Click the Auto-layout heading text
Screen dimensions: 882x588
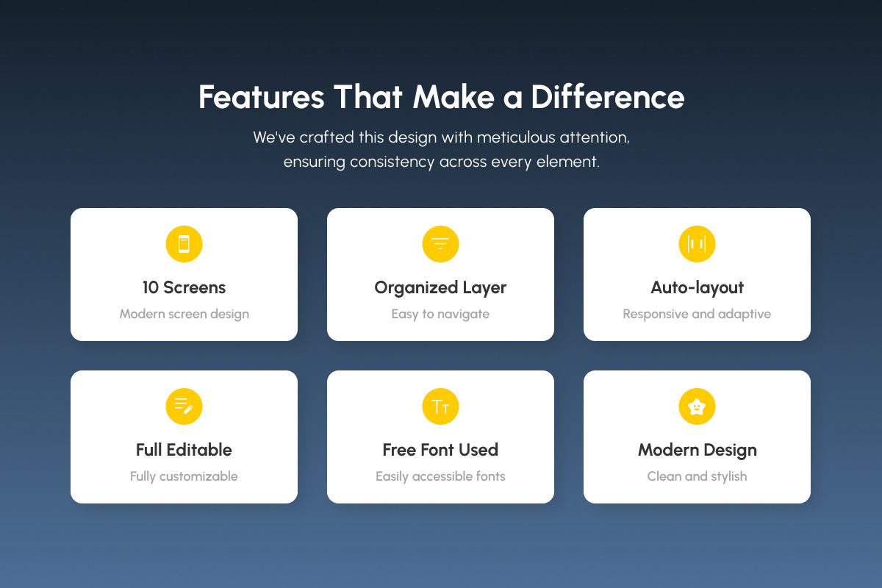pyautogui.click(x=697, y=288)
